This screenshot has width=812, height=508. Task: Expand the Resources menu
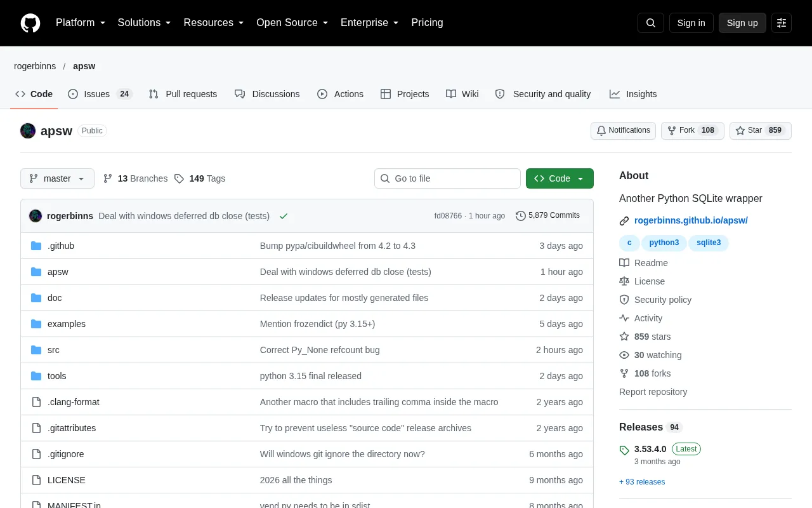coord(214,23)
